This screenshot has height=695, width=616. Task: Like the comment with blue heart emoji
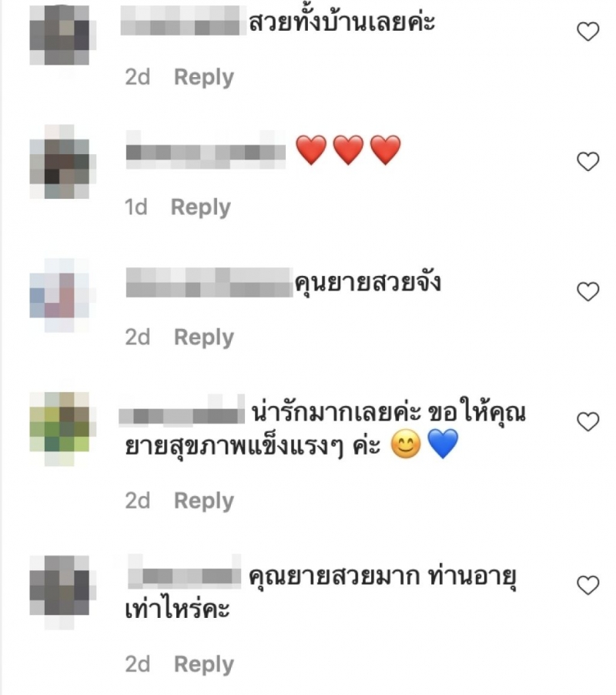[588, 421]
